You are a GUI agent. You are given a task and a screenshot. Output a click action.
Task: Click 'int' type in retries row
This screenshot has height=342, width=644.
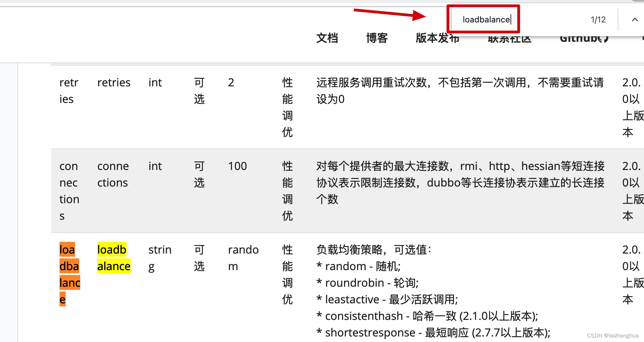(155, 83)
